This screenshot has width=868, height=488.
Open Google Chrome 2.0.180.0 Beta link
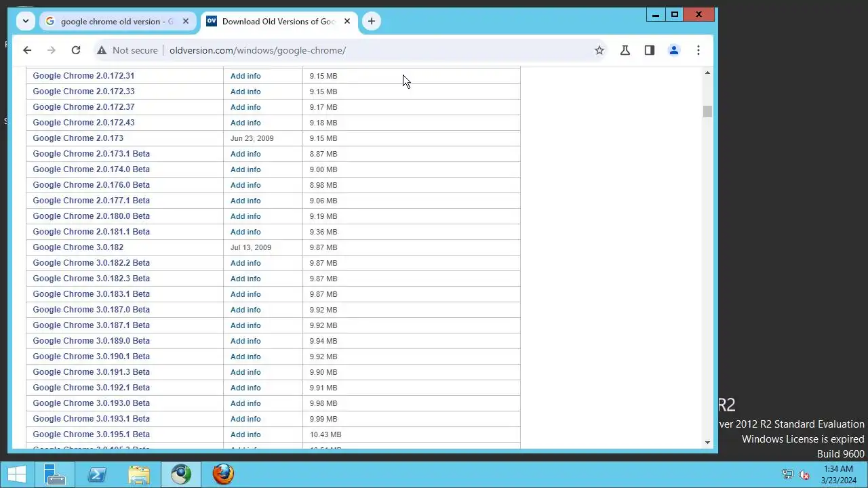(91, 216)
